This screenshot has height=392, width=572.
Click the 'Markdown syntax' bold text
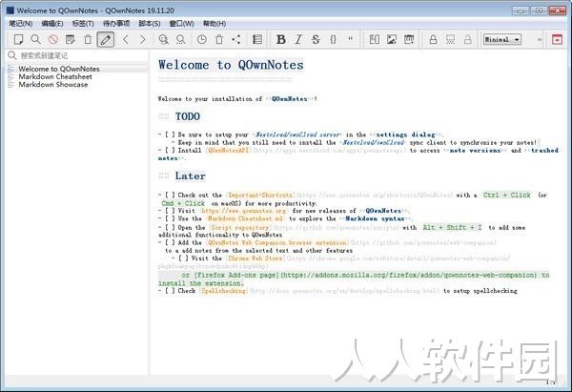point(375,218)
